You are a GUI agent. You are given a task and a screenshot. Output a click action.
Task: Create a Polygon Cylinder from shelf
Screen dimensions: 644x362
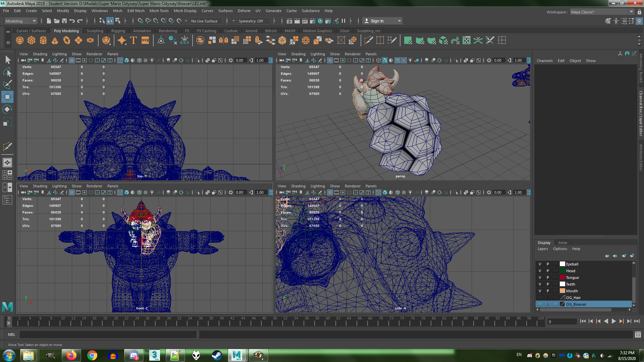click(43, 41)
